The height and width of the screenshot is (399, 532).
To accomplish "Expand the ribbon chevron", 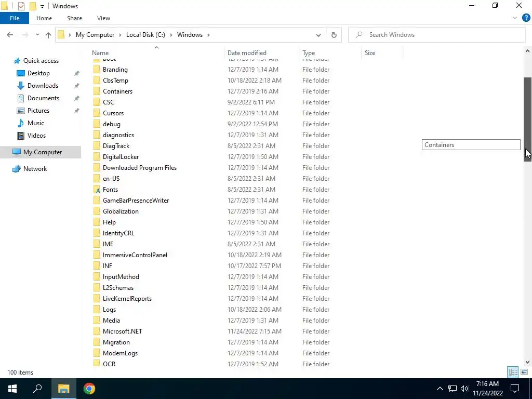I will coord(515,18).
